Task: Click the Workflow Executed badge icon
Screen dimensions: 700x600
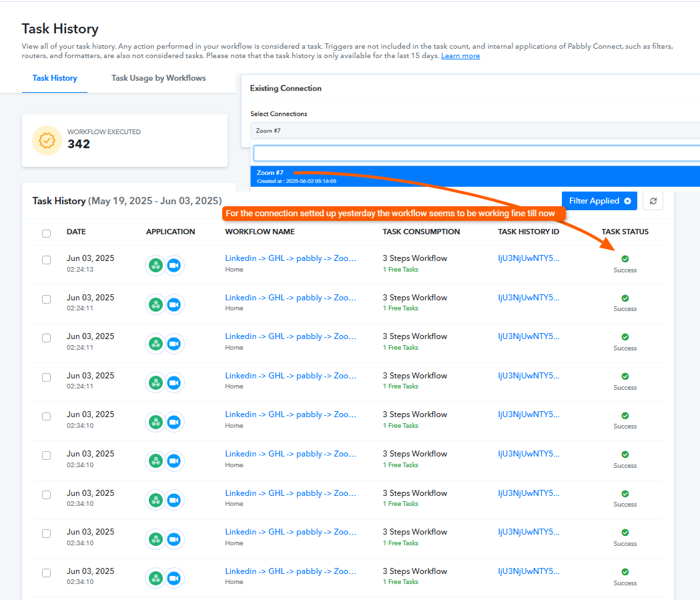Action: point(47,141)
